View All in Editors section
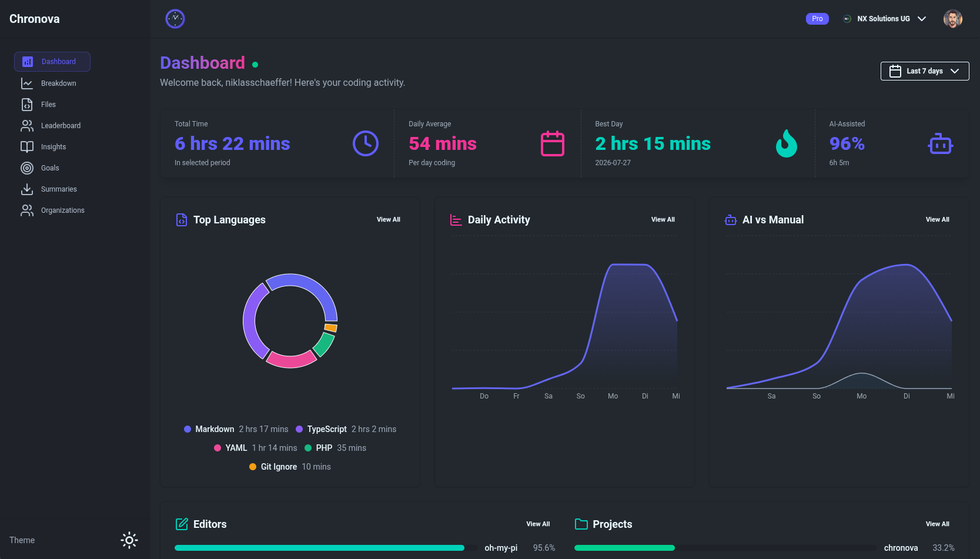The width and height of the screenshot is (980, 559). coord(538,524)
